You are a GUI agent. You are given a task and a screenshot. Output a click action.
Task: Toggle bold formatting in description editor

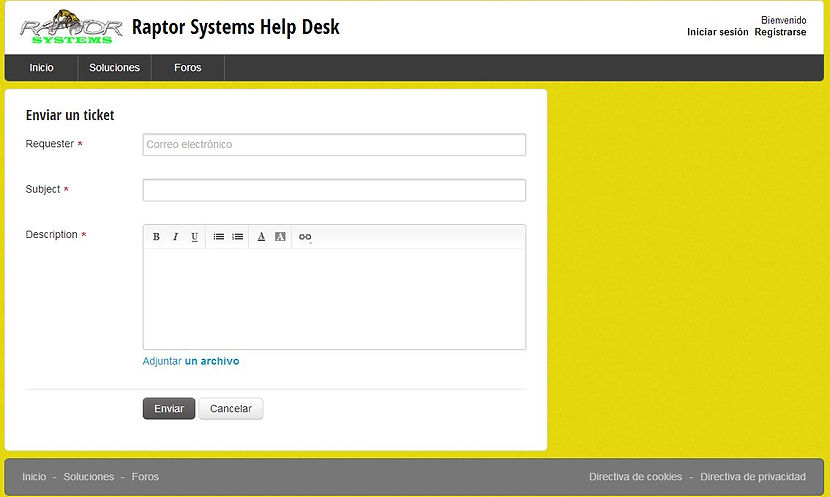pos(156,237)
